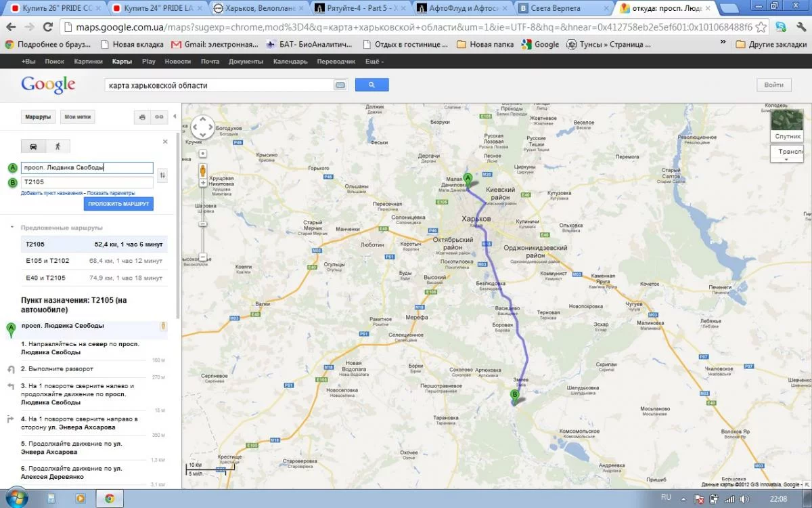Click the Войти sign-in button
This screenshot has height=508, width=812.
pos(773,85)
